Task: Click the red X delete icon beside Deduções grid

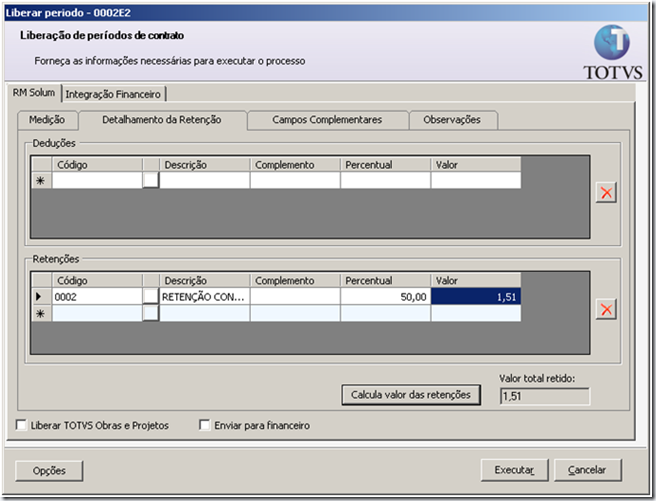Action: point(606,193)
